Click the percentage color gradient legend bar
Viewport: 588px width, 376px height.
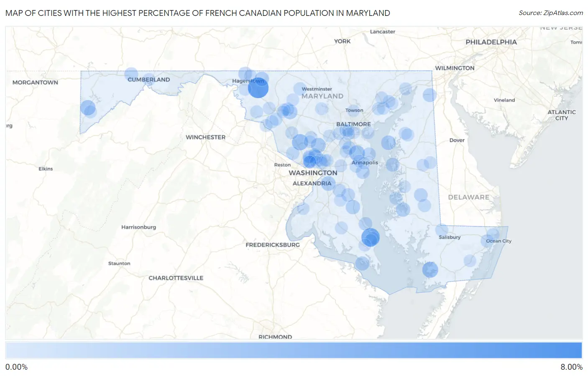[x=294, y=350]
